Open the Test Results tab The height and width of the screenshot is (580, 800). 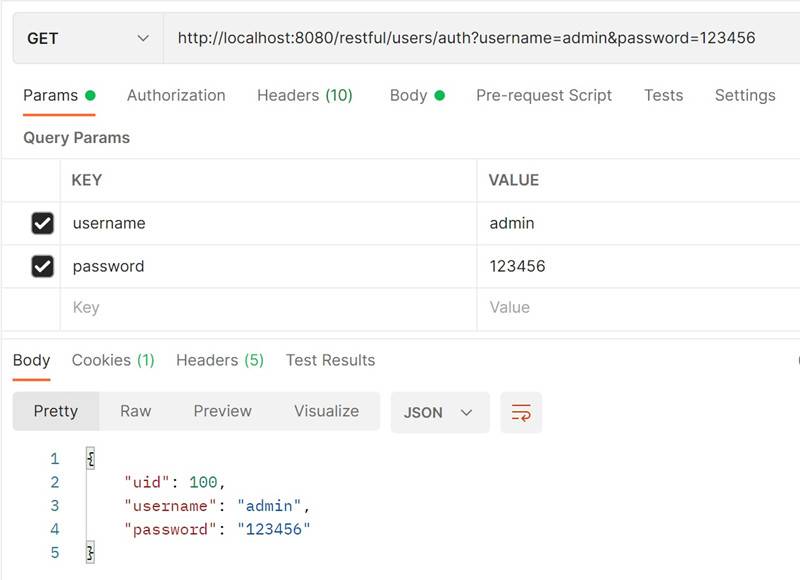pyautogui.click(x=330, y=360)
